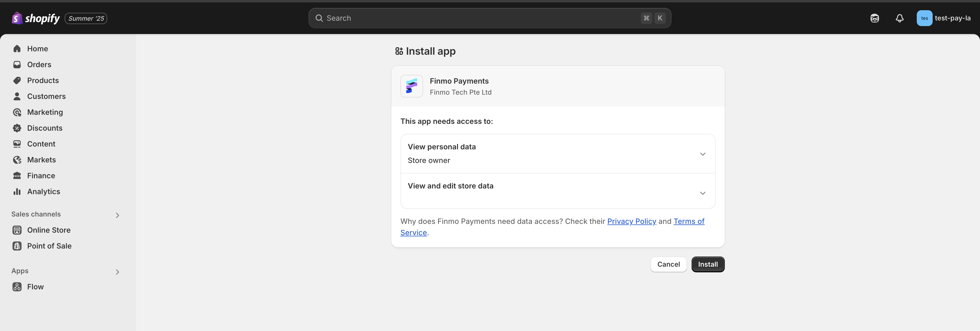Click Finmo Tech Pte Ltd developer name

[x=461, y=92]
